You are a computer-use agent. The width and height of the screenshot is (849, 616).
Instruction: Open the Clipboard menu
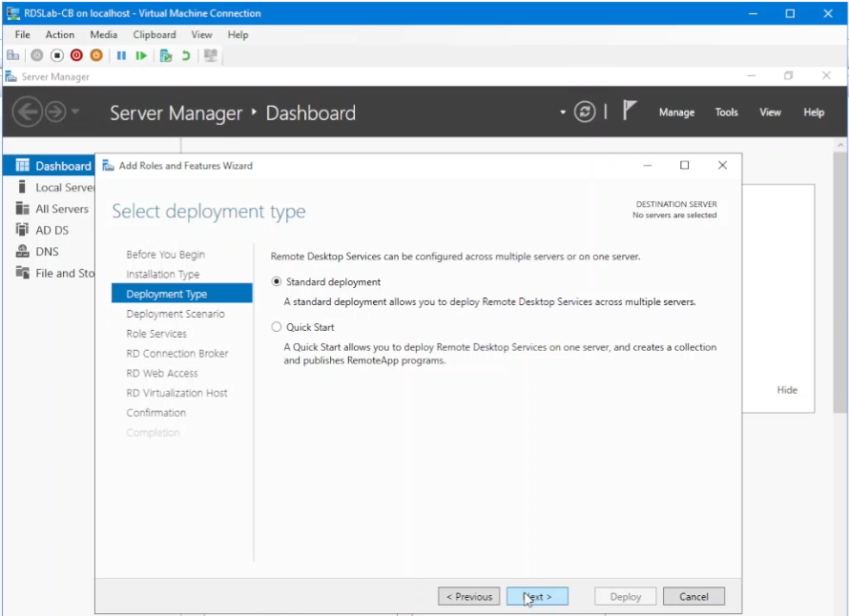[x=154, y=34]
